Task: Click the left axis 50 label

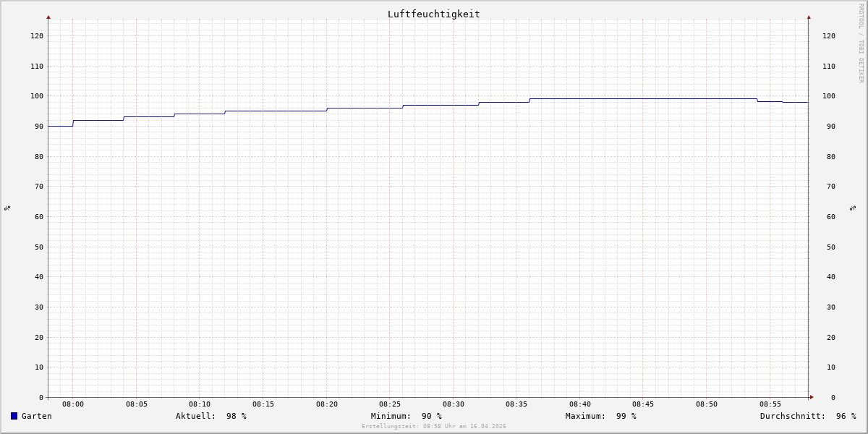Action: [x=39, y=247]
